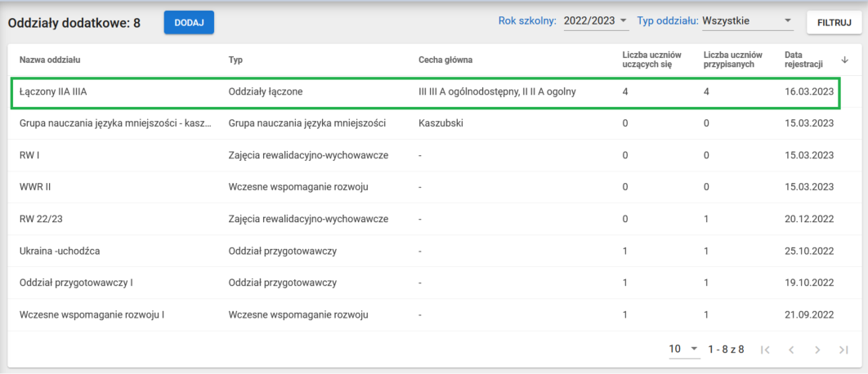
Task: Click the Cecha główna column header
Action: pos(445,60)
